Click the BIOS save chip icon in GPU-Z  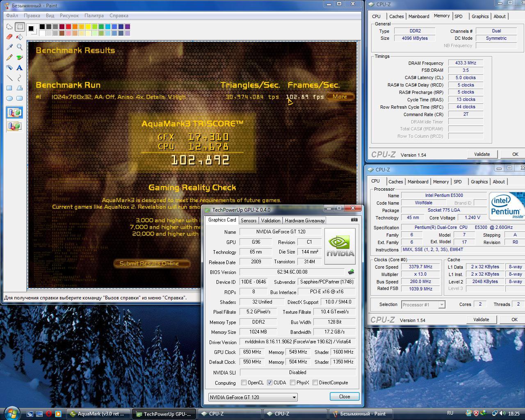coord(351,272)
